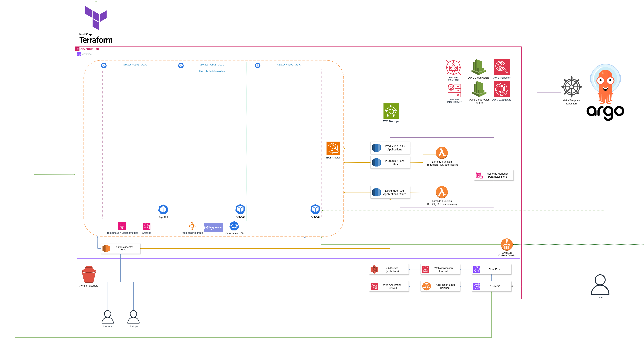Select the AWS CloudWatch Alerts icon
The height and width of the screenshot is (339, 644).
pos(479,89)
